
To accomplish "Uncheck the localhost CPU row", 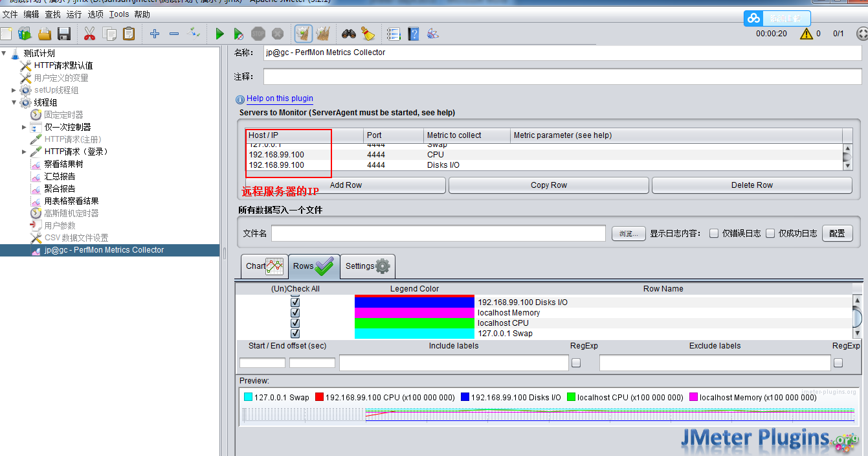I will pos(295,323).
